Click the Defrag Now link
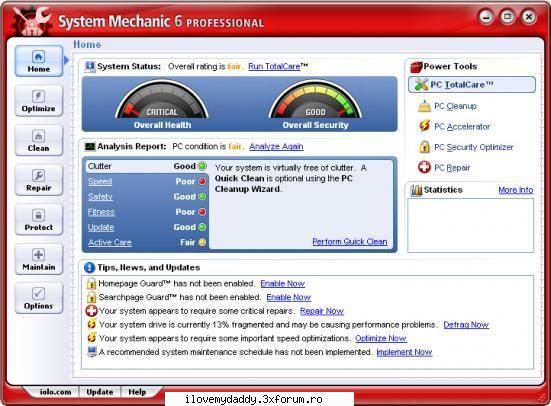Screen dimensions: 551x406 (466, 324)
